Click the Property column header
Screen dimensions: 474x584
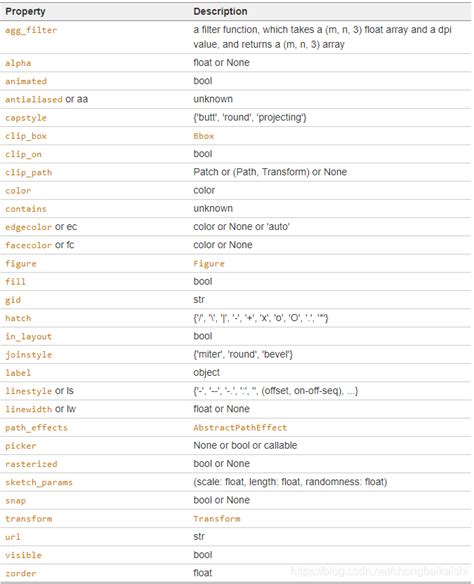(25, 12)
